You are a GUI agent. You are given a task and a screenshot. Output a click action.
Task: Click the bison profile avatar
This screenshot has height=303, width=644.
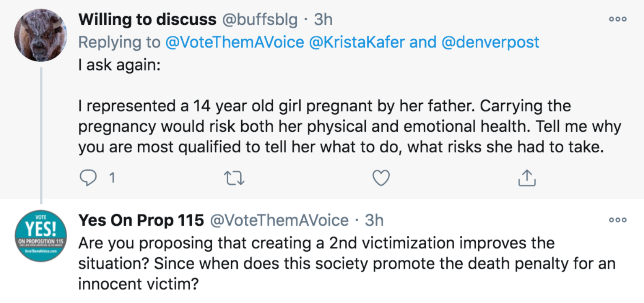(41, 35)
